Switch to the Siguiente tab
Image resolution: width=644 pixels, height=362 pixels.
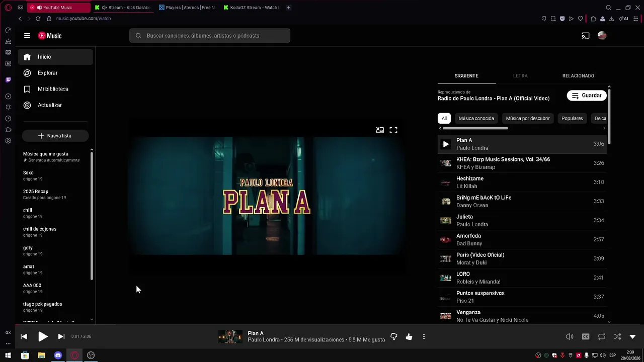(x=466, y=76)
